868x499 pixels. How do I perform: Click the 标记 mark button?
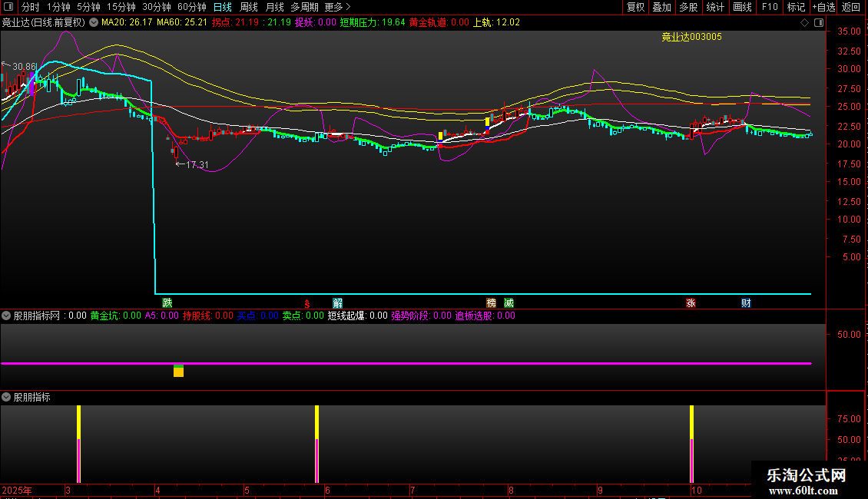click(796, 7)
